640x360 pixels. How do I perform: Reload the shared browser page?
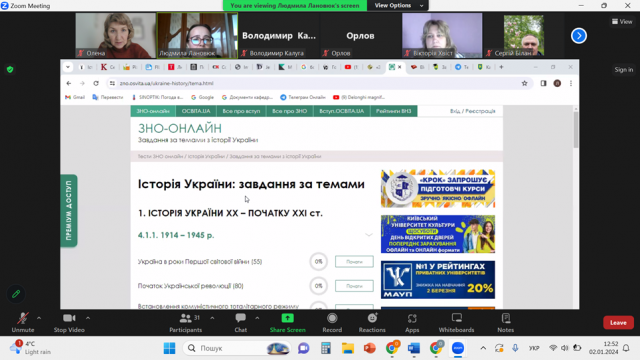96,83
